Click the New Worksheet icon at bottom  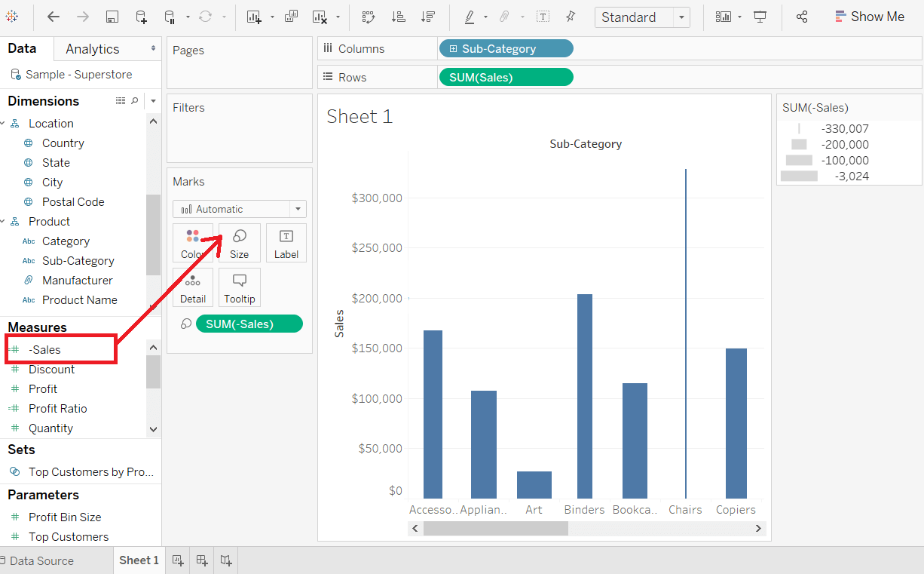tap(178, 560)
